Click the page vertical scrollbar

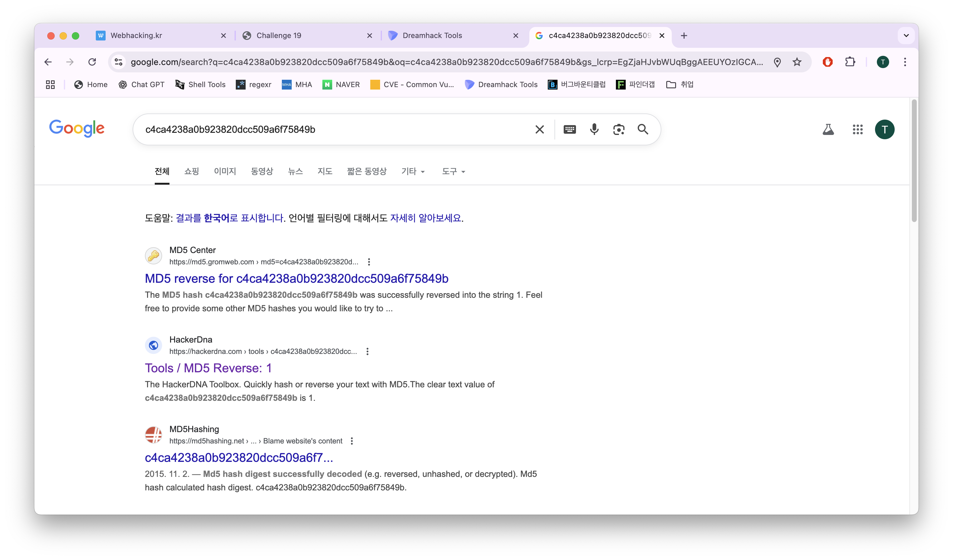914,161
